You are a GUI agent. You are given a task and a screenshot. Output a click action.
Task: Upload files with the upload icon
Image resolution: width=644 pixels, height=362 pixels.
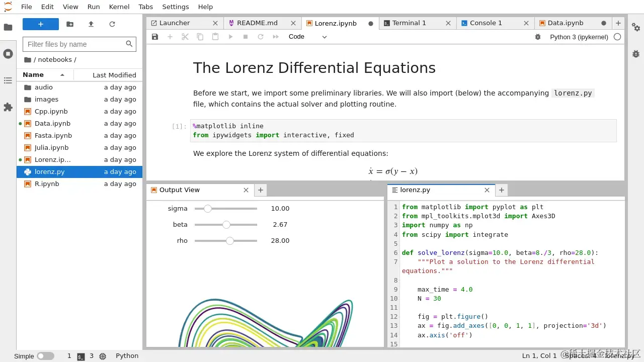(91, 24)
